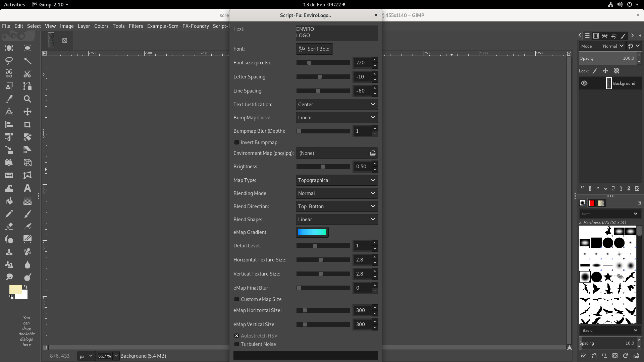Open the Colors menu
The height and width of the screenshot is (362, 644).
(x=101, y=26)
